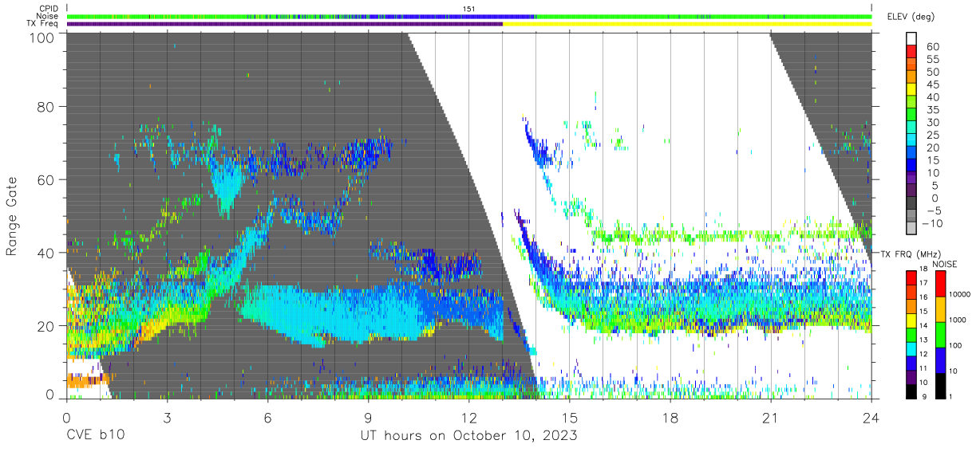This screenshot has width=980, height=452.
Task: Click the yellow segment of the TX Freq bar
Action: click(x=687, y=24)
